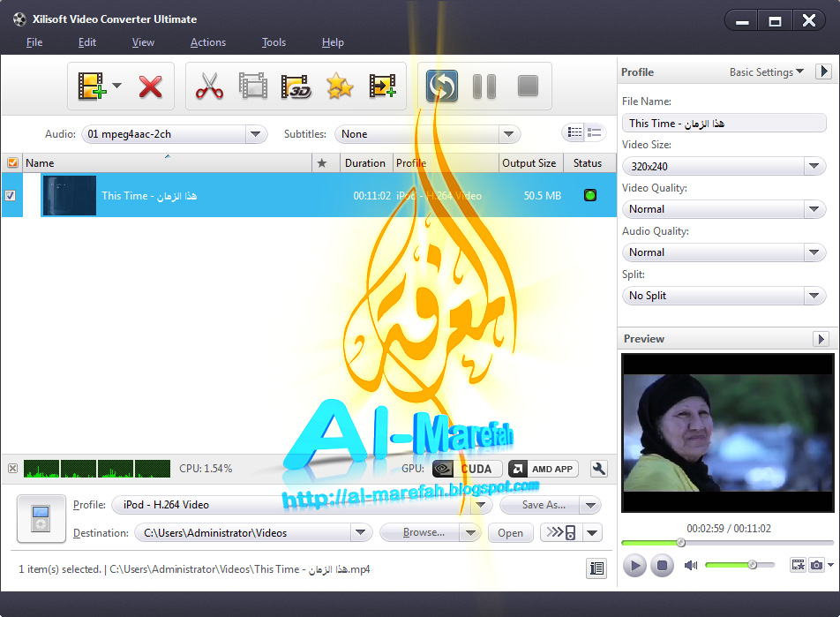Click the transfer to device icon
Image resolution: width=840 pixels, height=617 pixels.
[561, 532]
